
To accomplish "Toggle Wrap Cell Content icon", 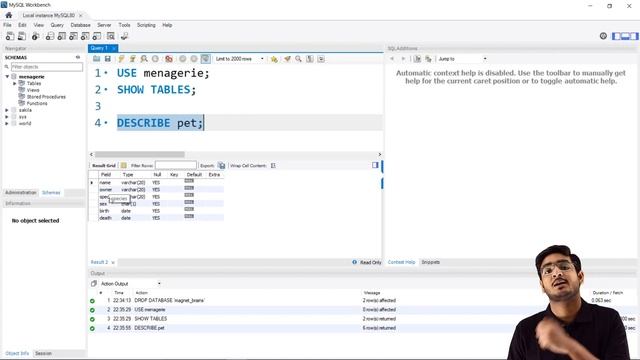I will click(273, 165).
